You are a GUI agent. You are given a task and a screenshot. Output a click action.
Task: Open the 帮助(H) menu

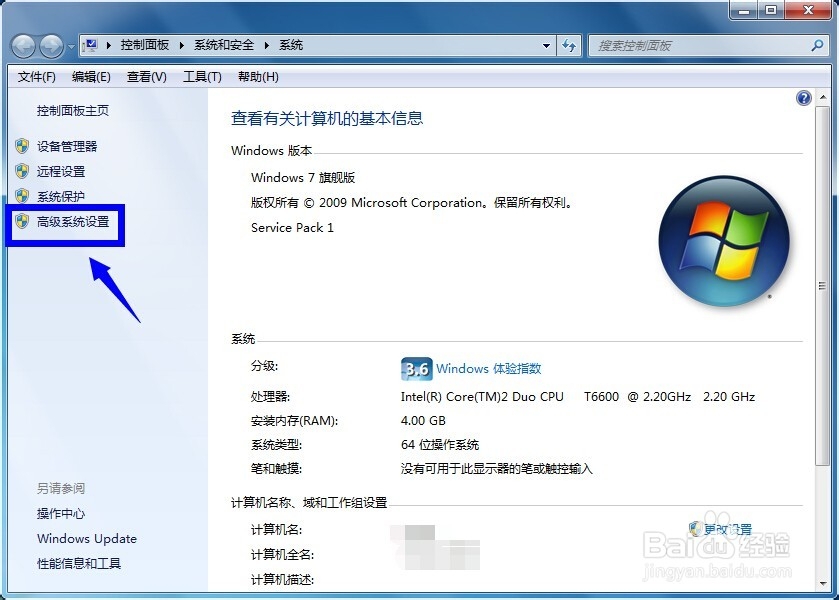click(258, 77)
